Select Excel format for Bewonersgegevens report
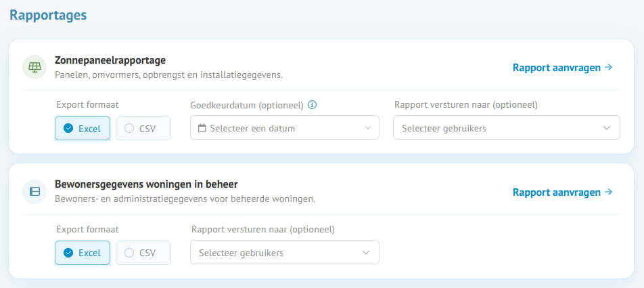Viewport: 644px width, 288px height. tap(83, 253)
